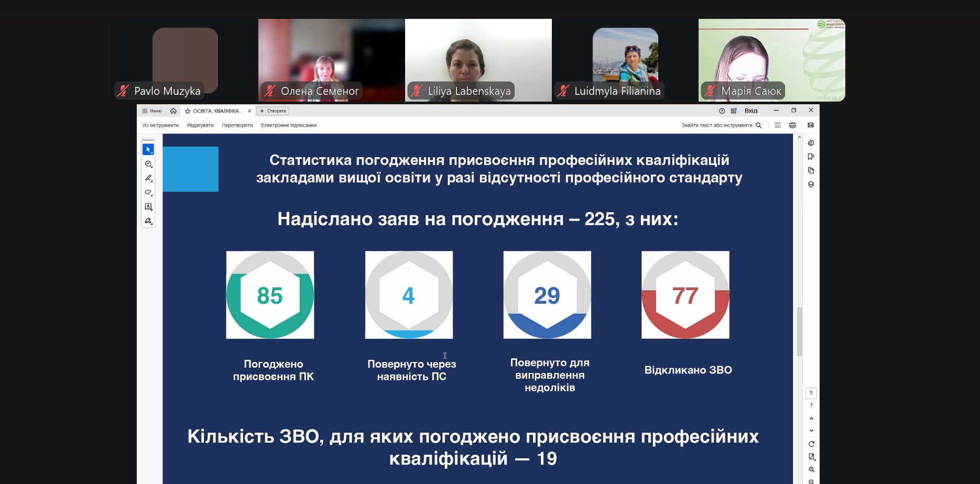Rotate the page clockwise
This screenshot has width=980, height=484.
811,444
